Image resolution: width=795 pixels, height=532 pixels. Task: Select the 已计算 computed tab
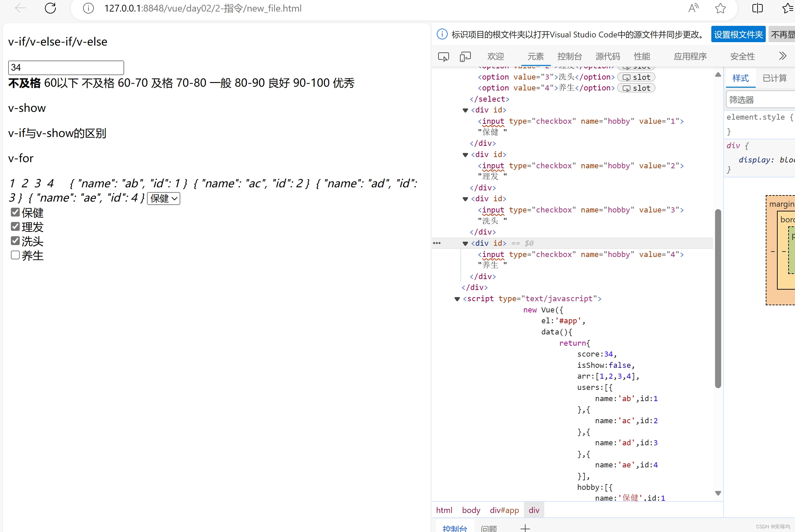tap(774, 78)
